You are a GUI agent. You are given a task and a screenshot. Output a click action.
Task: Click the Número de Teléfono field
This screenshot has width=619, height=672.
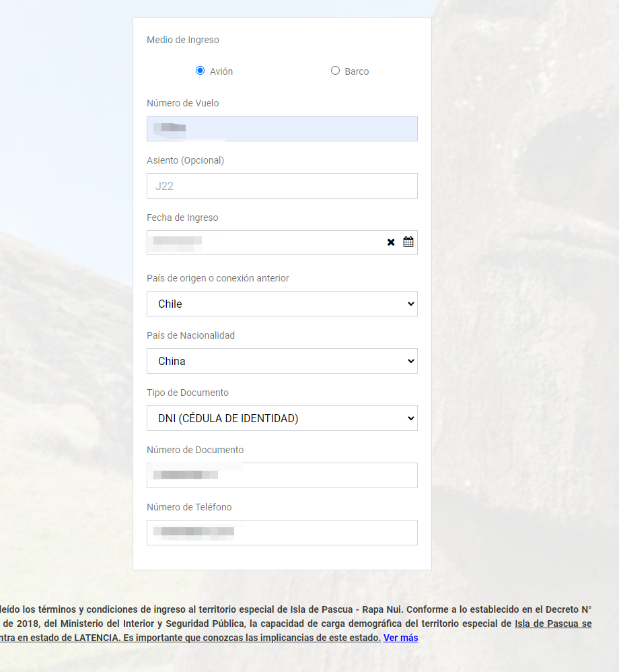pos(282,533)
